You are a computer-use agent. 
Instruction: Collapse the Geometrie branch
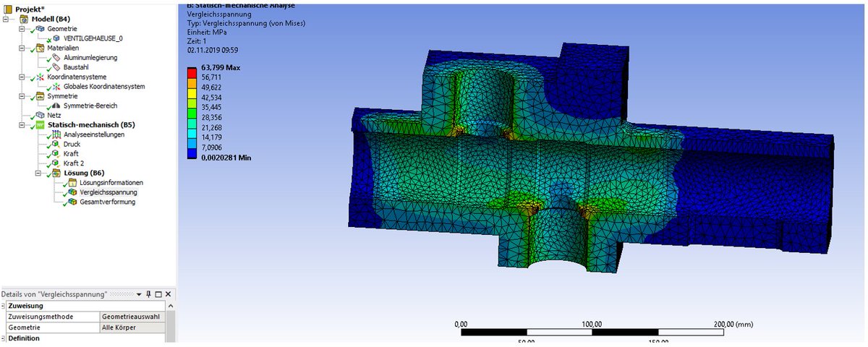pyautogui.click(x=22, y=28)
